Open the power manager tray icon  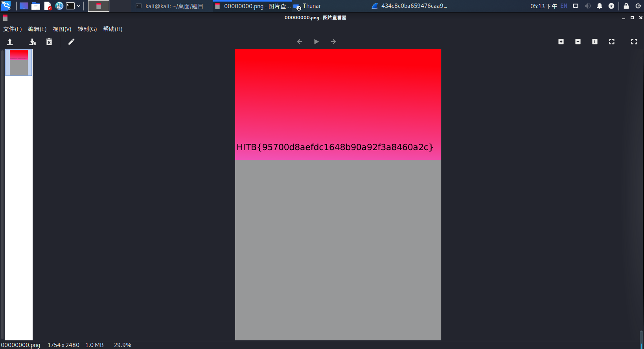click(611, 6)
